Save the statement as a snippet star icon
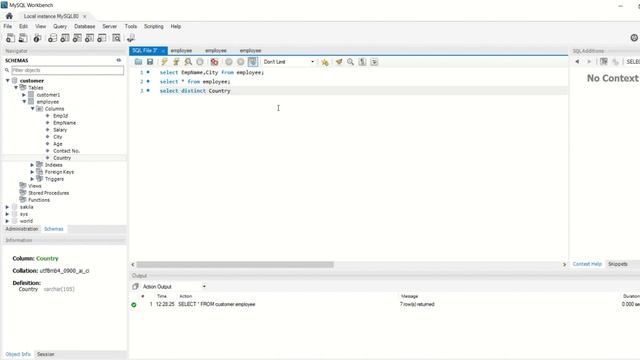 (324, 62)
